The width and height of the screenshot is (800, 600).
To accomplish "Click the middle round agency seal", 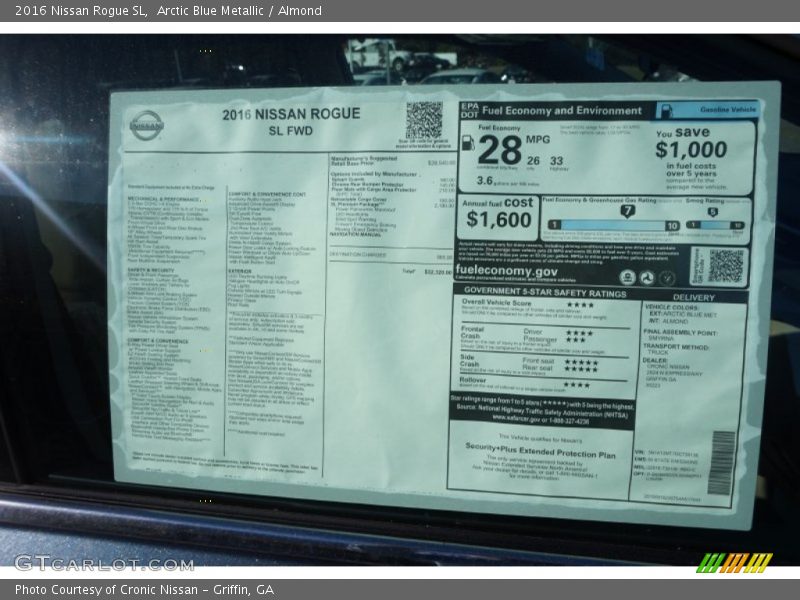I will tap(647, 278).
